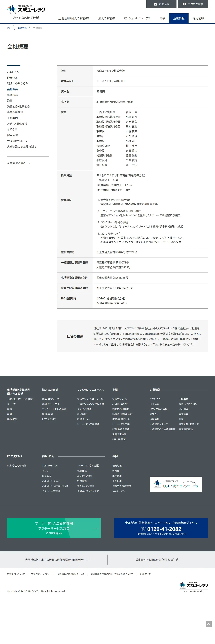Click TOP in the breadcrumb

[x=9, y=28]
